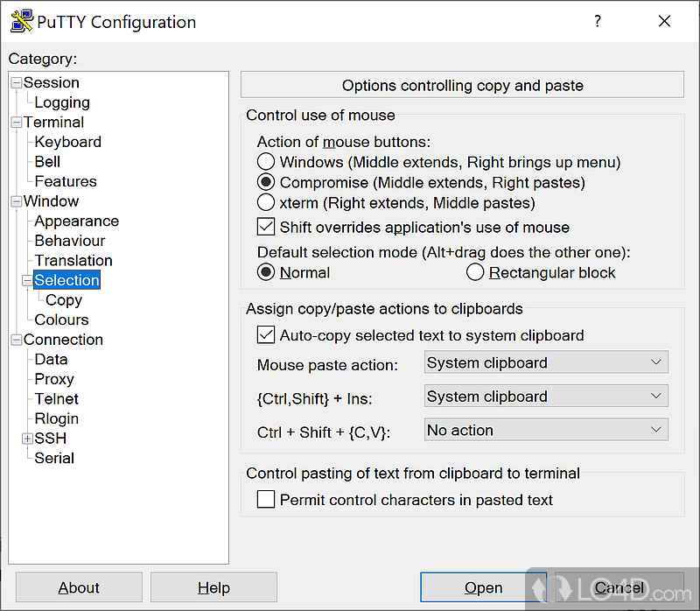Select Rectangular block selection mode

tap(475, 273)
